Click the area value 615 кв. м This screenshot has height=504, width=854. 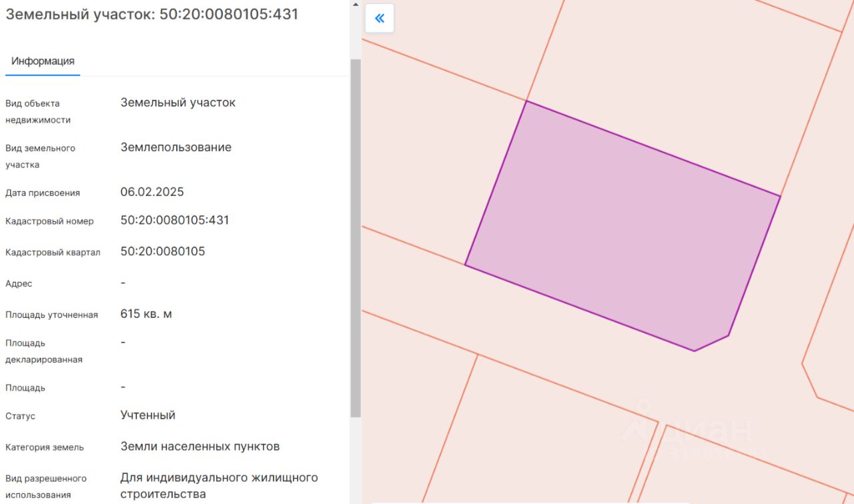tap(146, 314)
